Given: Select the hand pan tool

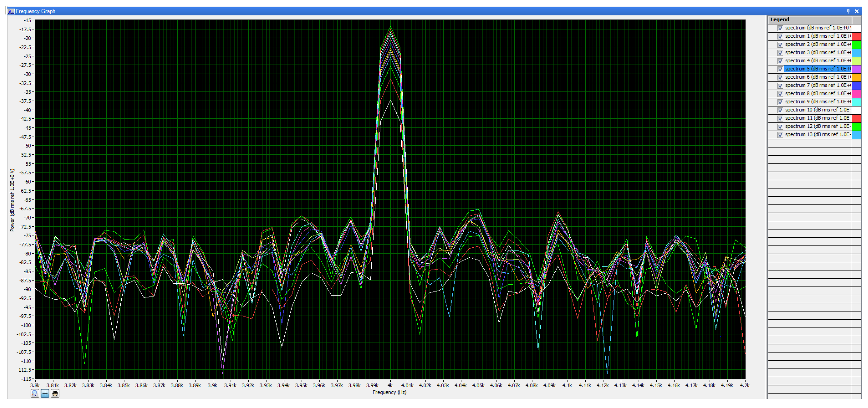Looking at the screenshot, I should pos(55,393).
